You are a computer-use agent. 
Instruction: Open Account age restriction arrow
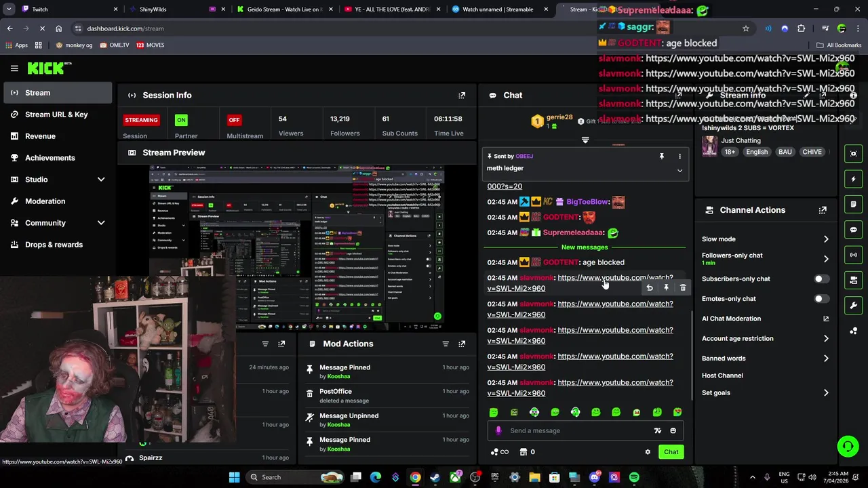pos(826,338)
